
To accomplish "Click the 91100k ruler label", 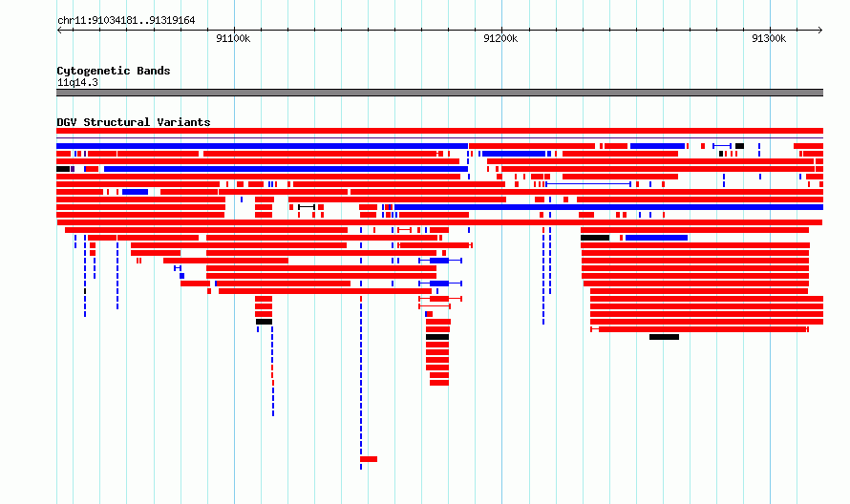I will 233,38.
